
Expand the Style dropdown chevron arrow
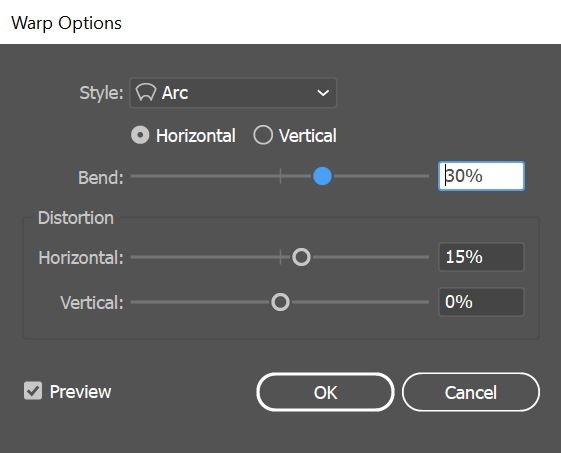coord(323,93)
